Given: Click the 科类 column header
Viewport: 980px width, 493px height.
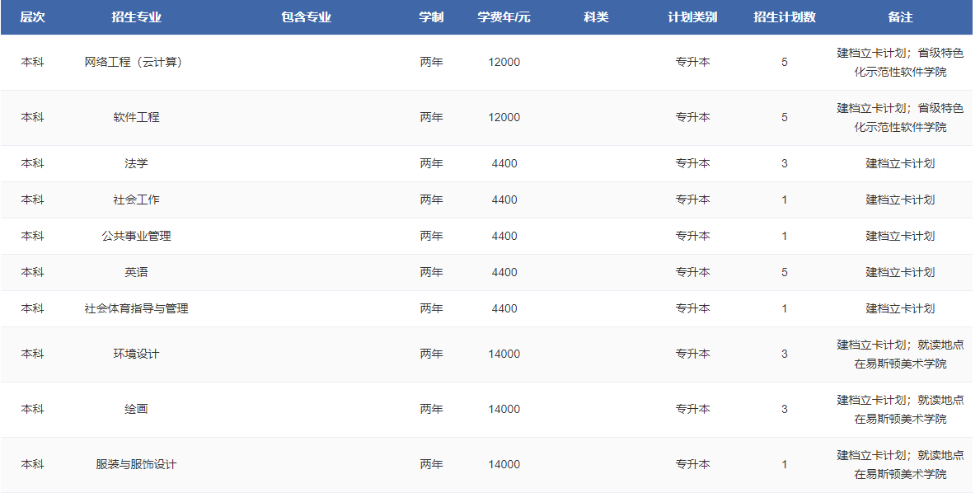Looking at the screenshot, I should 596,17.
